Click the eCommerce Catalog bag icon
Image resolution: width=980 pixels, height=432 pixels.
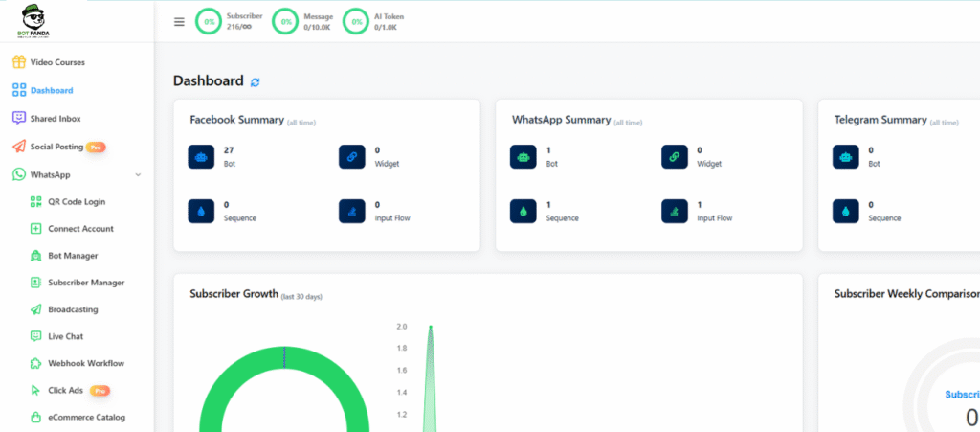[x=35, y=417]
